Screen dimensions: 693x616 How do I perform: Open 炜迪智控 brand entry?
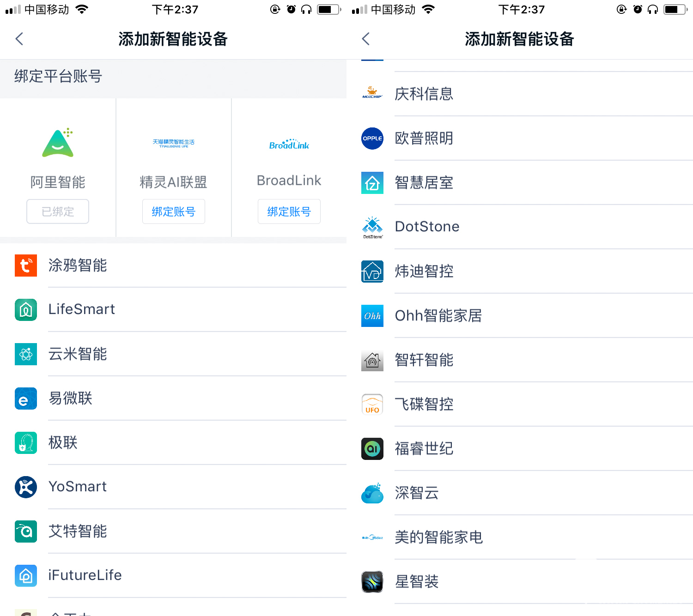tap(520, 272)
